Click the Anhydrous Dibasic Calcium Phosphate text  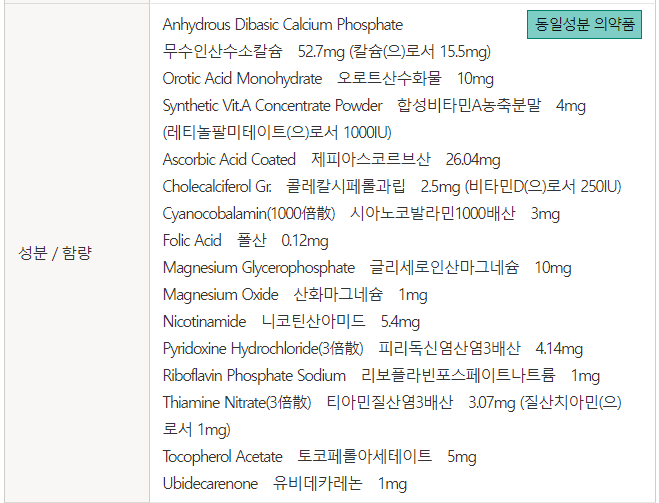(x=283, y=25)
